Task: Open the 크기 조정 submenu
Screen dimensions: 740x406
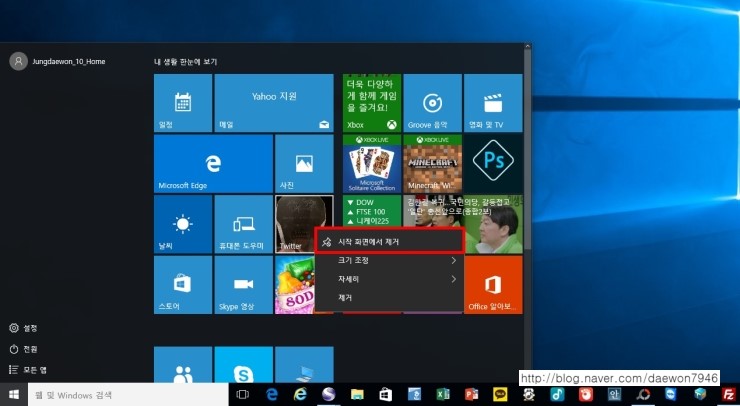Action: pos(390,261)
